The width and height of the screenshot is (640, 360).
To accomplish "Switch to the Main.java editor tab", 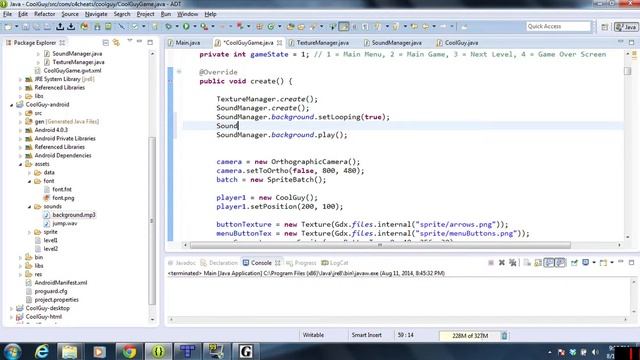I will click(x=187, y=42).
